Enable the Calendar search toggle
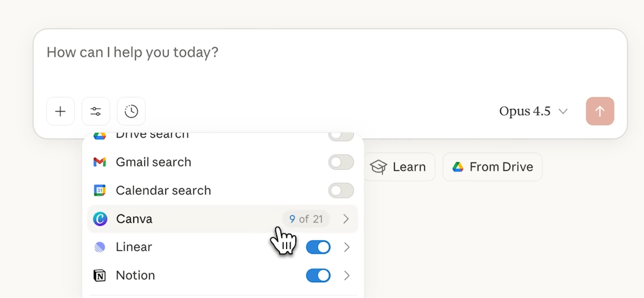The image size is (644, 298). (341, 191)
